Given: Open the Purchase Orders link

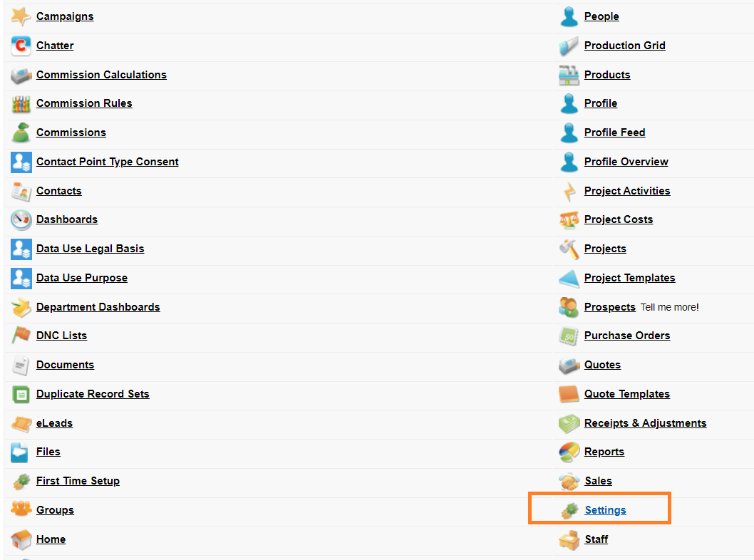Looking at the screenshot, I should click(627, 336).
